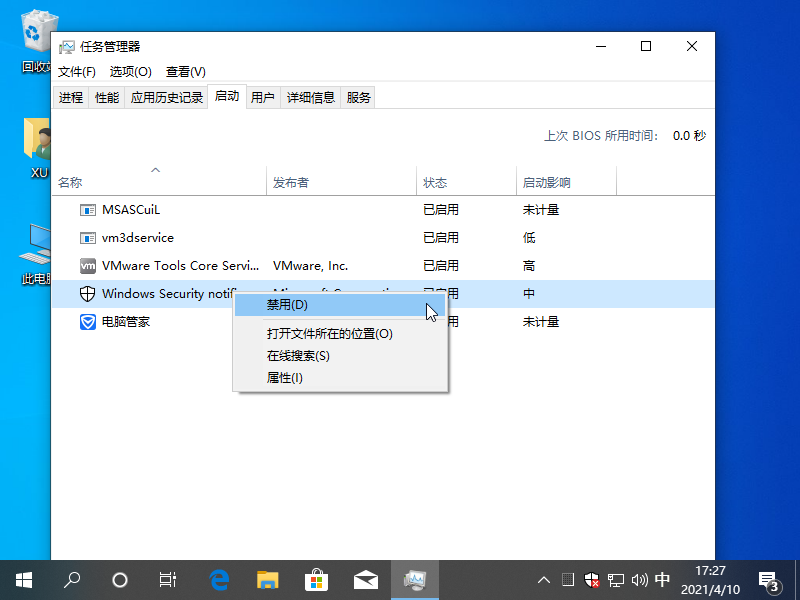
Task: Open the 选项(O) menu
Action: click(130, 72)
